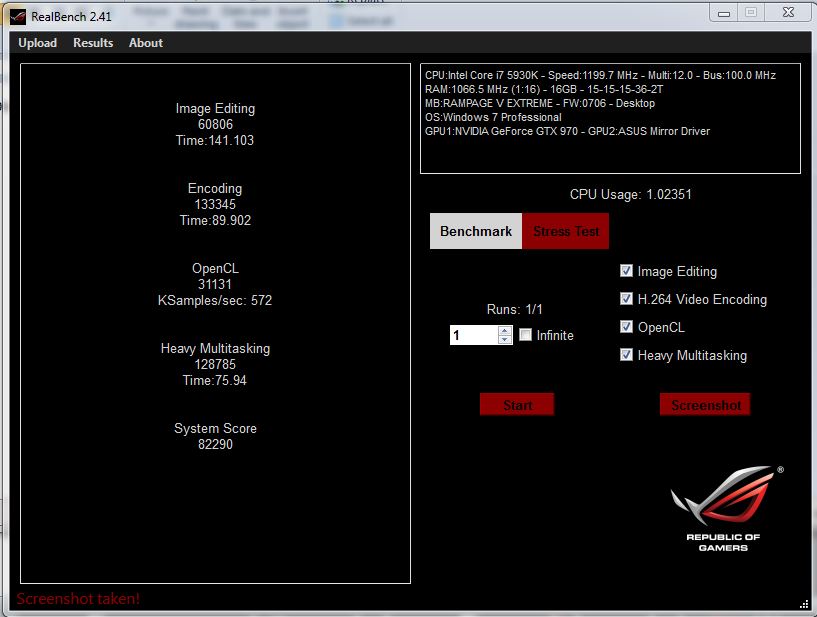
Task: Click the CPU Usage: 1.02351 readout
Action: [630, 194]
